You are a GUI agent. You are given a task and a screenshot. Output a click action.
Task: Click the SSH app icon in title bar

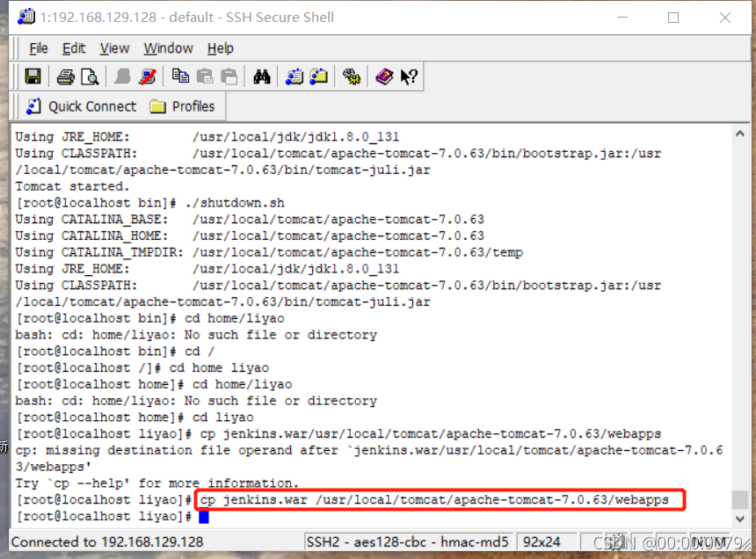(26, 17)
